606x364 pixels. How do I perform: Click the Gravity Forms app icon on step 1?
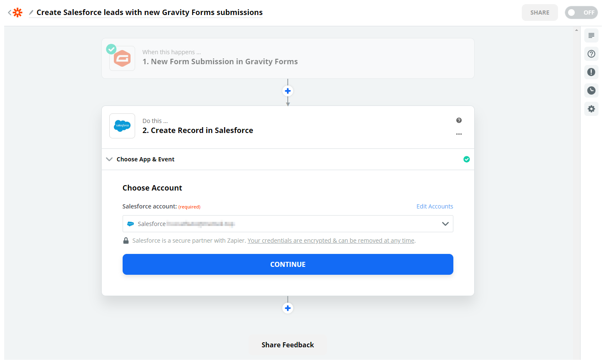pos(122,58)
